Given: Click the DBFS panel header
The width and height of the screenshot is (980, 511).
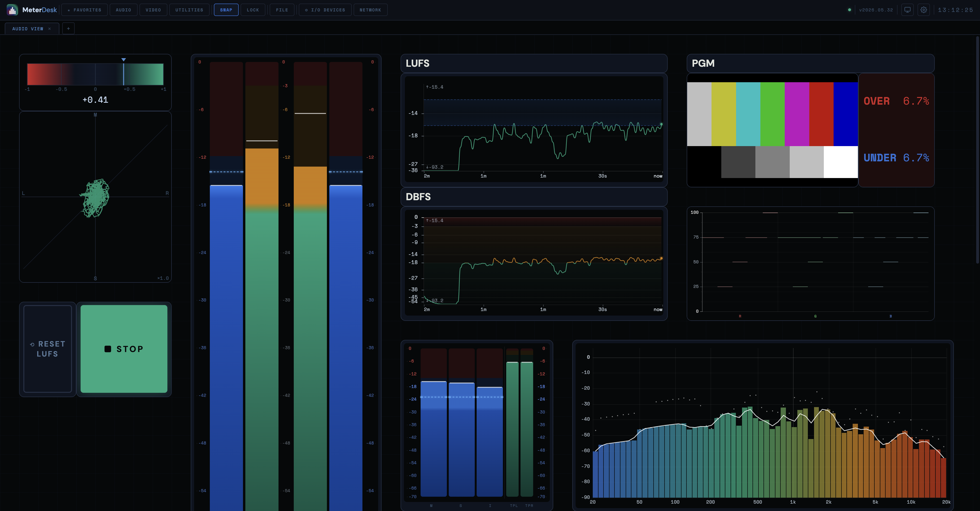Looking at the screenshot, I should (534, 197).
